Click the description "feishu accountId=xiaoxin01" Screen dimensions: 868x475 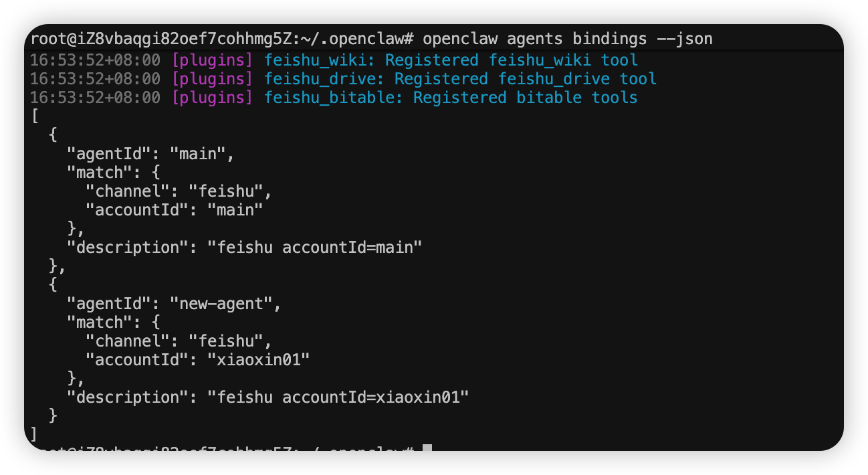click(338, 397)
